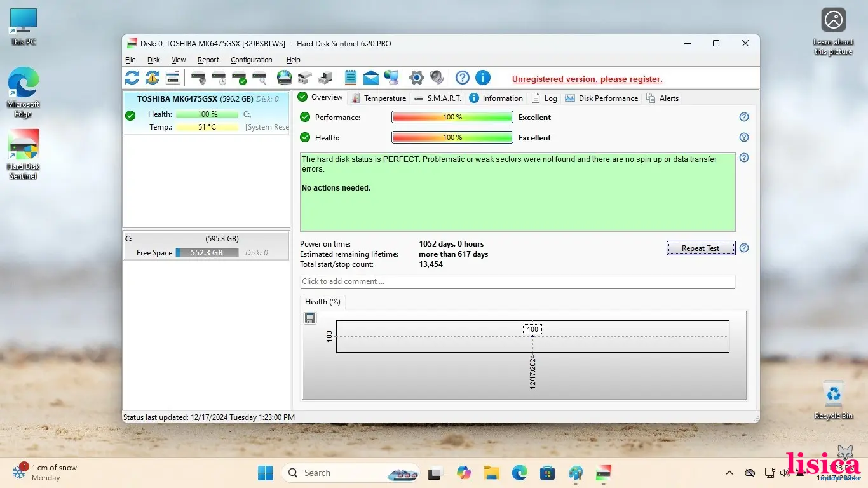Open the Configuration menu

coord(251,60)
